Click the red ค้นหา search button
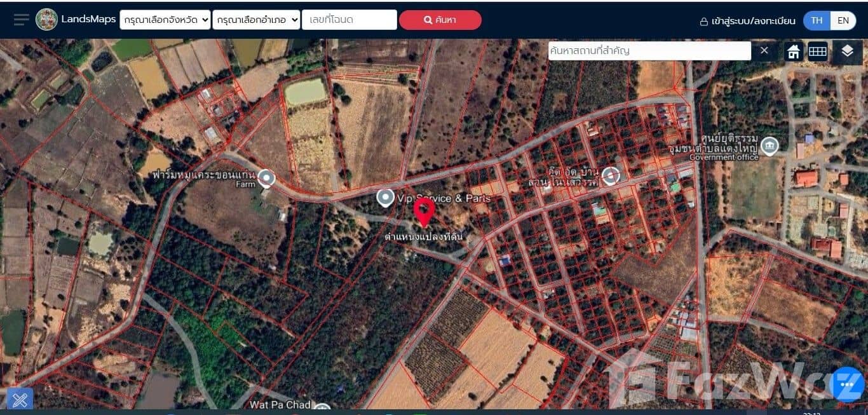Image resolution: width=868 pixels, height=415 pixels. click(440, 20)
